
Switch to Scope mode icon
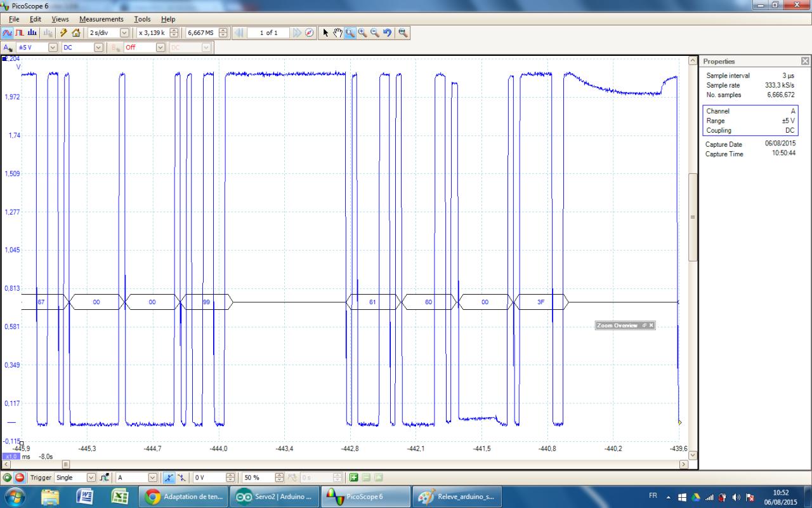click(8, 33)
